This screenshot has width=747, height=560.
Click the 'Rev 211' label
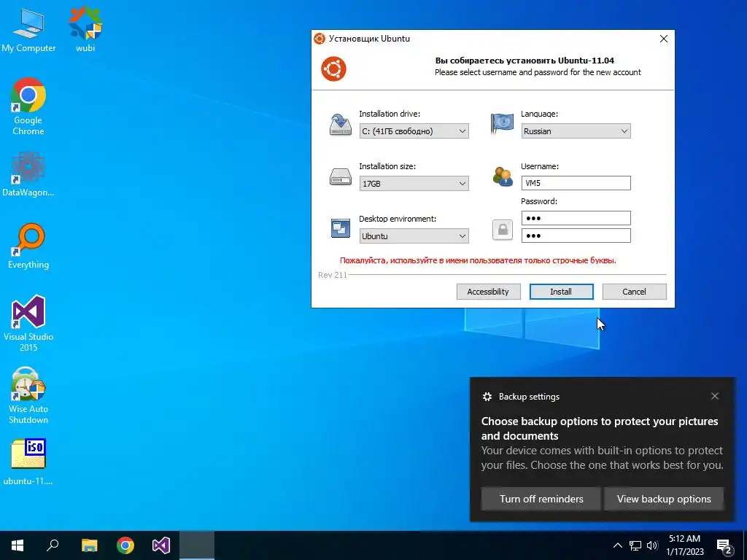[333, 275]
